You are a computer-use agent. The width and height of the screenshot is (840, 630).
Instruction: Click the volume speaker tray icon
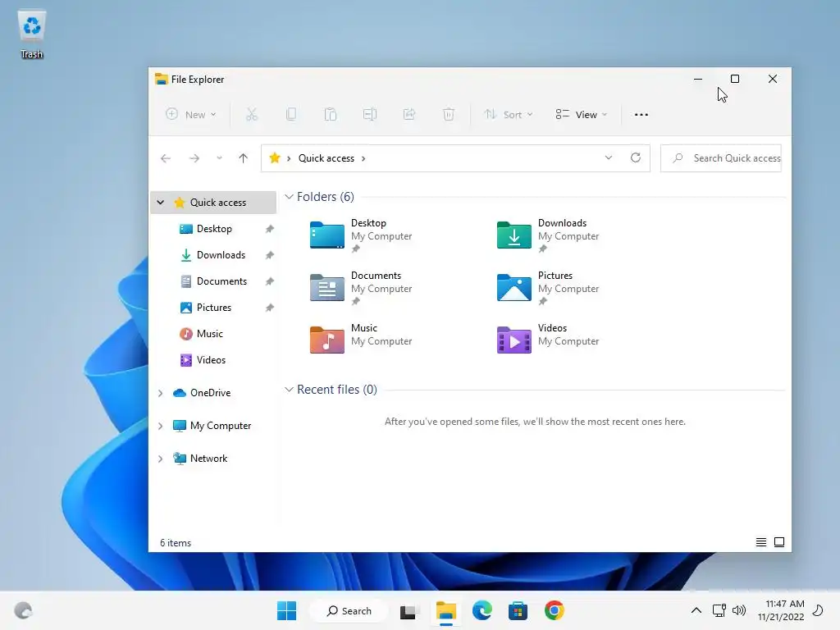739,610
